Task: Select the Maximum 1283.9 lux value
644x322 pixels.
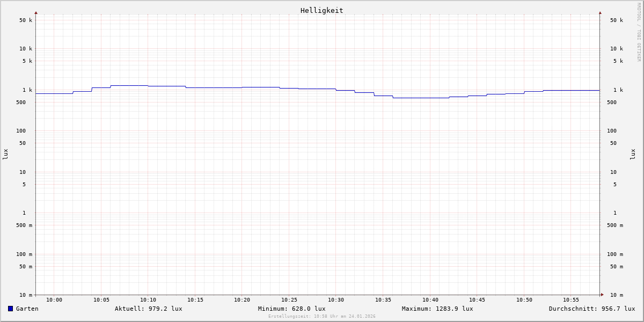Action: (437, 309)
